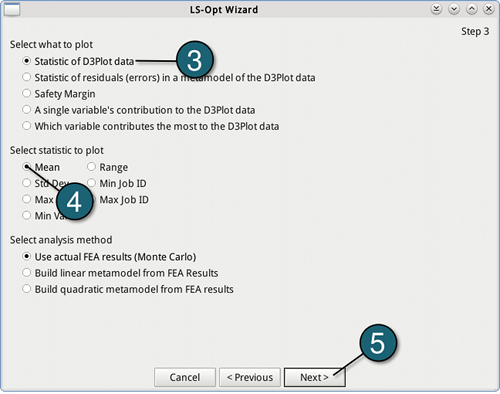Close the LS-Opt Wizard window
The height and width of the screenshot is (394, 500).
coord(489,9)
